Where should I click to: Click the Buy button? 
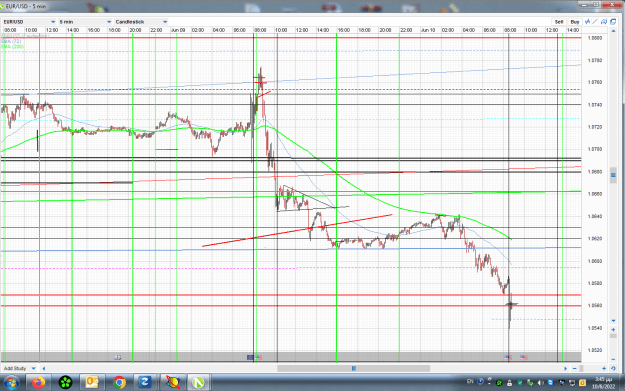tap(575, 22)
